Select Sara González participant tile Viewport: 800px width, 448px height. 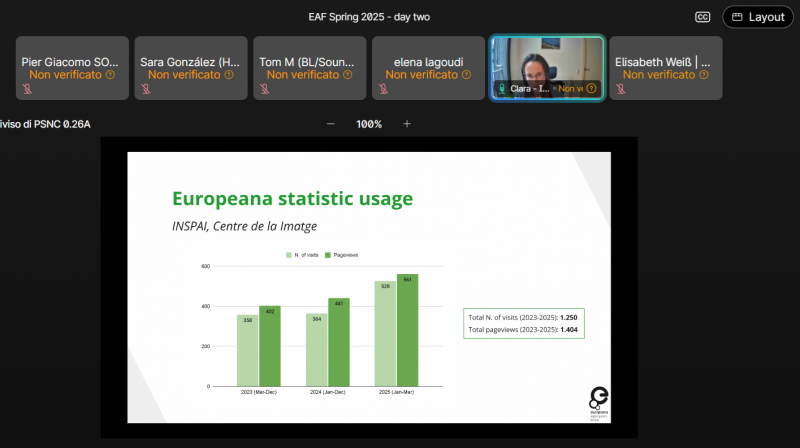pyautogui.click(x=191, y=68)
